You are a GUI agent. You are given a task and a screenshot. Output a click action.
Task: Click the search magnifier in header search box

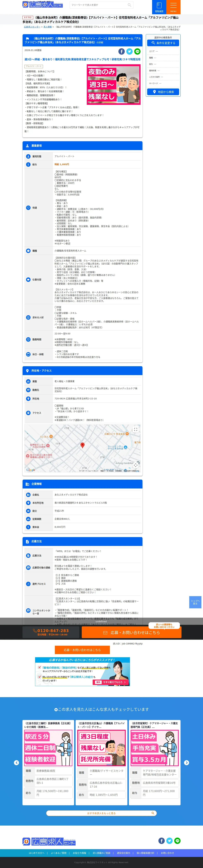[129, 5]
